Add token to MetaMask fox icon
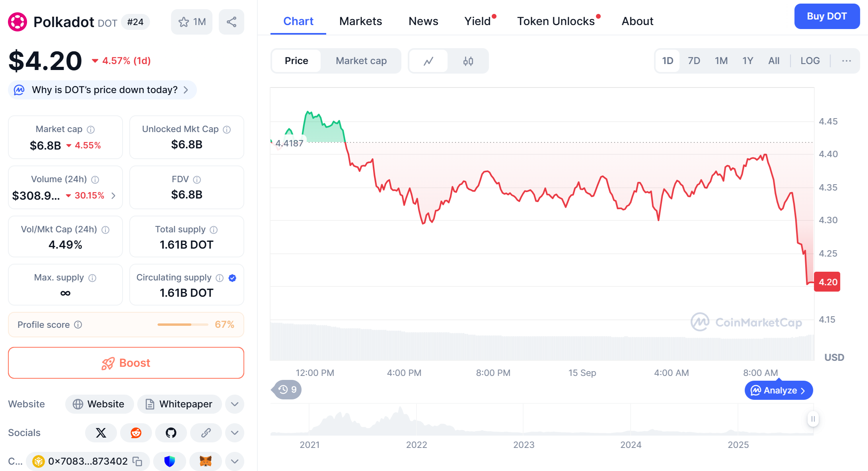Image resolution: width=868 pixels, height=471 pixels. tap(205, 461)
